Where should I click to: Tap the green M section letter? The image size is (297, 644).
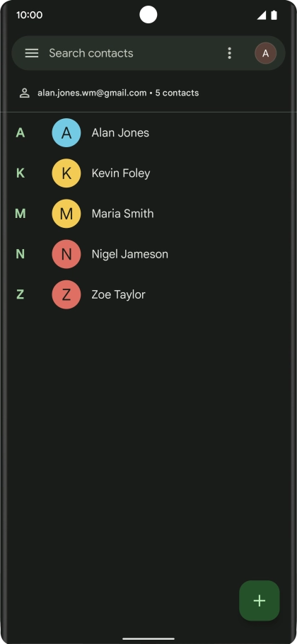pyautogui.click(x=20, y=214)
